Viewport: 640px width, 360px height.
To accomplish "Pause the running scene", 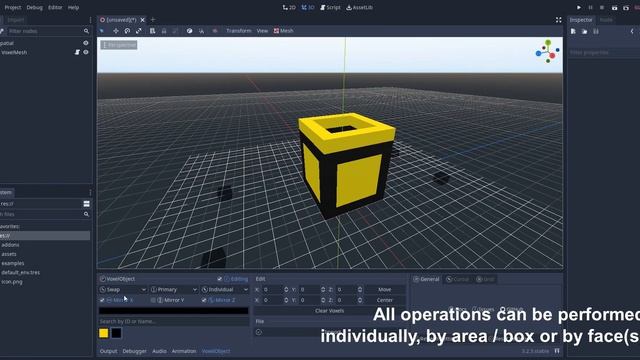I will (590, 7).
